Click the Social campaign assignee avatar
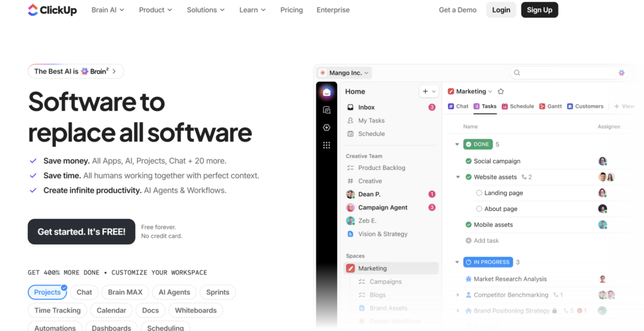This screenshot has width=644, height=331. point(602,161)
